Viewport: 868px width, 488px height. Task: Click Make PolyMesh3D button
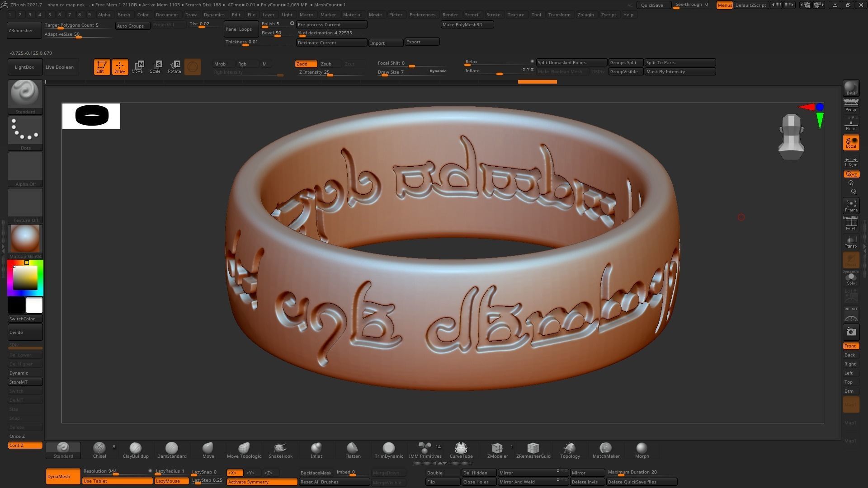(467, 24)
